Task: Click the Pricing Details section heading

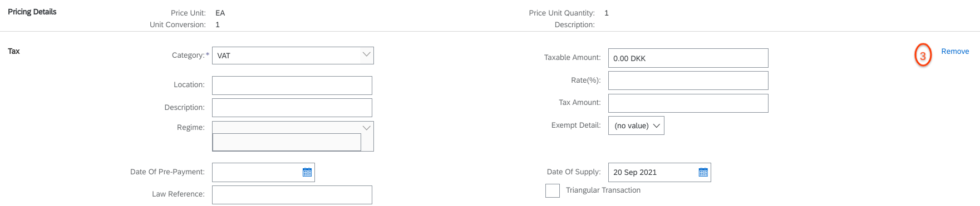Action: (32, 12)
